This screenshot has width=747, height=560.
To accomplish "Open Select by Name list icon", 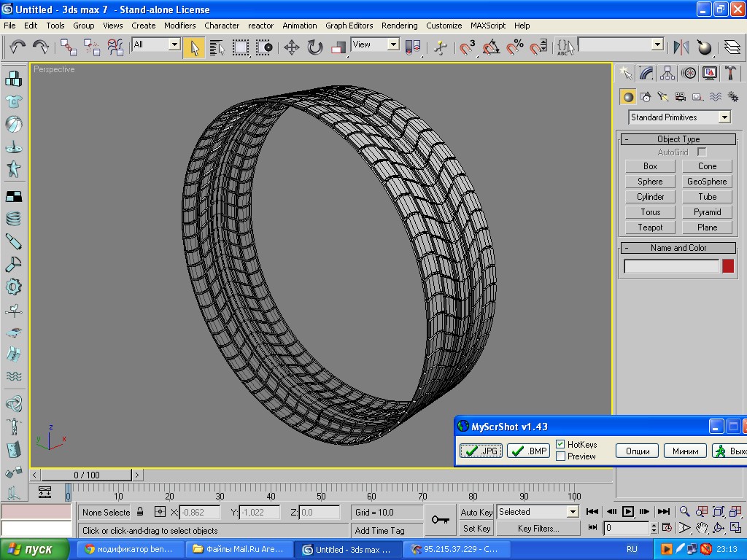I will coord(217,47).
